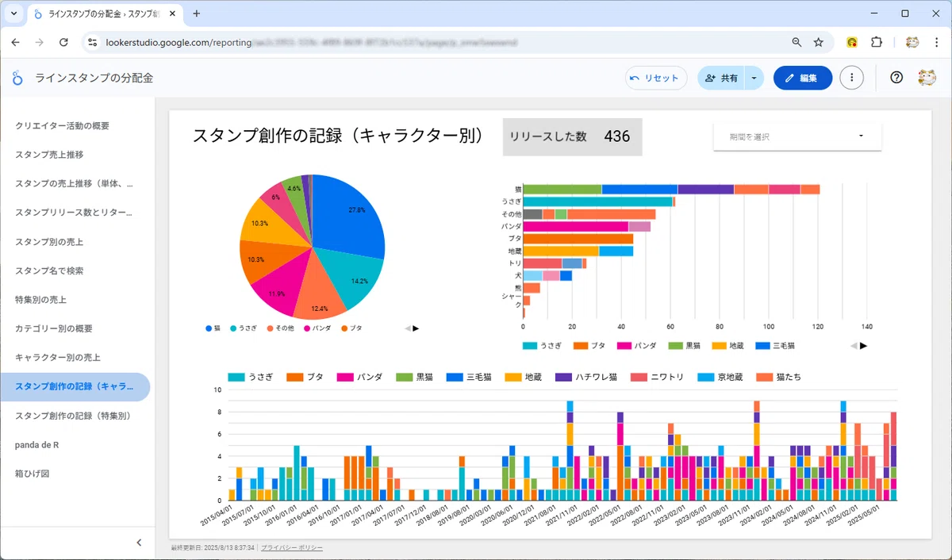Open the help question mark icon

(896, 78)
